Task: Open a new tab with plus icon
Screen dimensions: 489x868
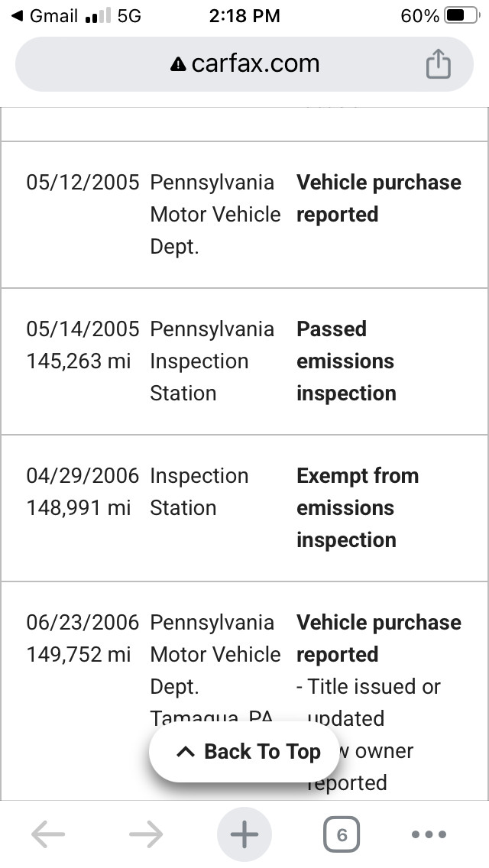Action: pyautogui.click(x=244, y=834)
